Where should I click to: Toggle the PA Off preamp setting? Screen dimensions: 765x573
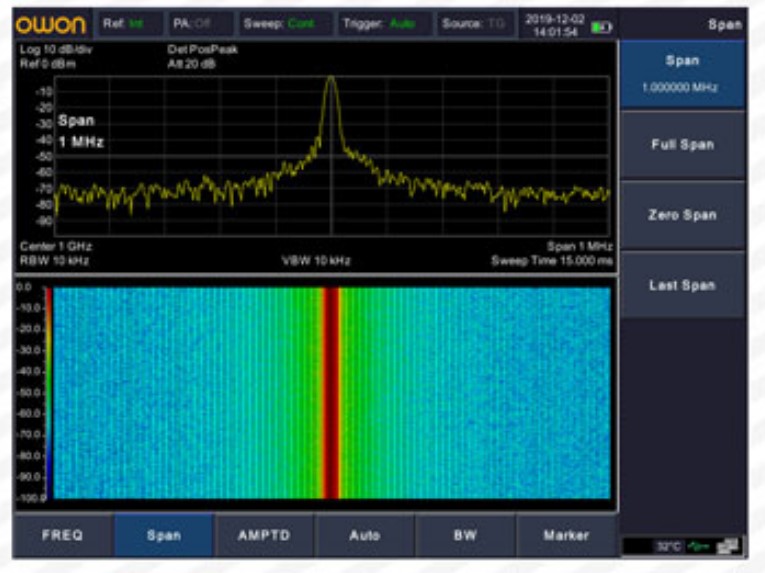click(195, 23)
